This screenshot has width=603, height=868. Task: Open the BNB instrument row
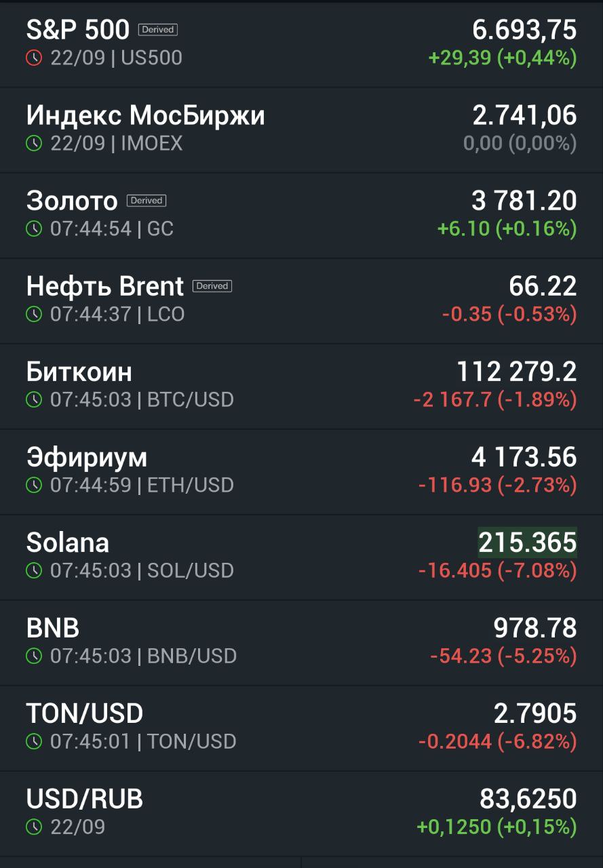click(301, 643)
